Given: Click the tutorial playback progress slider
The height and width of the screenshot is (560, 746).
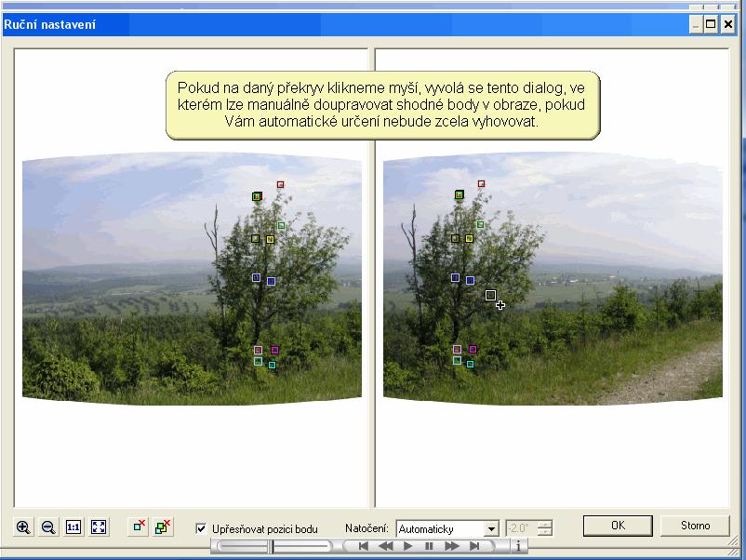Looking at the screenshot, I should 273,547.
